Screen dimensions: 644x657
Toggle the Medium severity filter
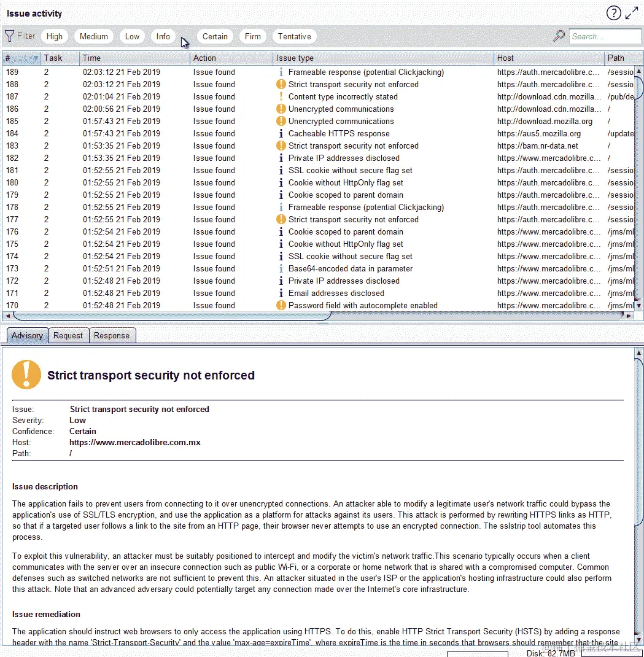[94, 36]
